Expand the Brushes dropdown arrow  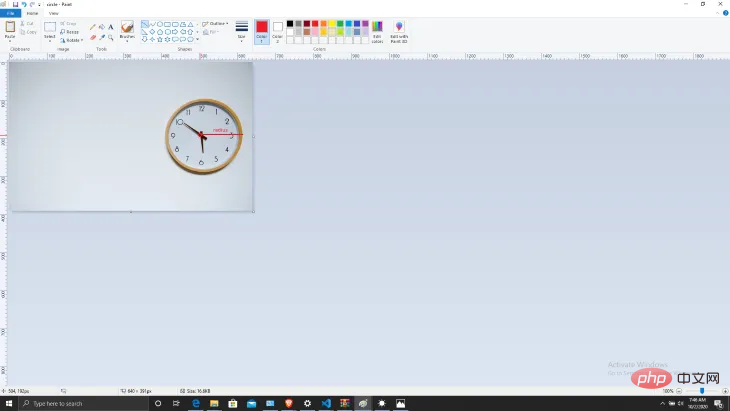coord(127,39)
